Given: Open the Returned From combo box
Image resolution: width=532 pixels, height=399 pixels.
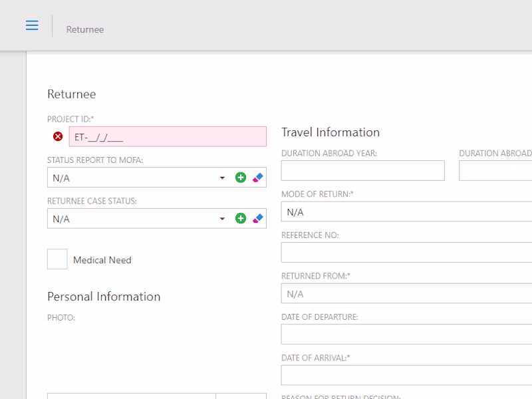Looking at the screenshot, I should (406, 294).
